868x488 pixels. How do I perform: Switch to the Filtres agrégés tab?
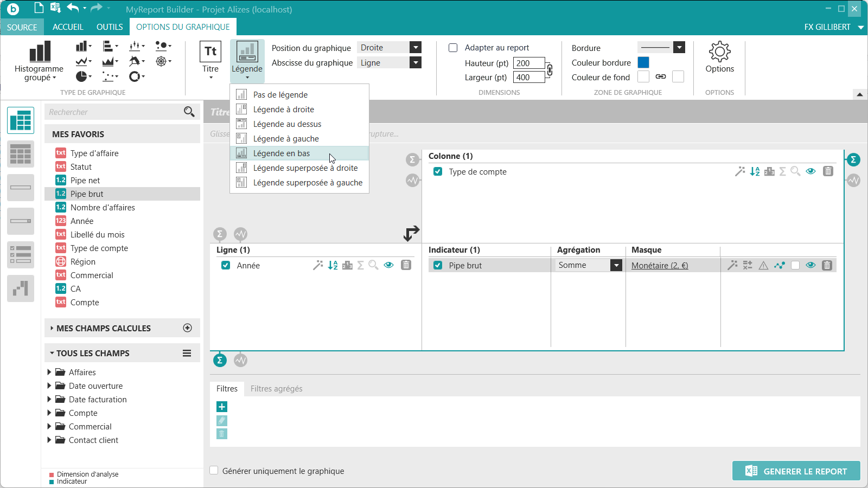click(x=276, y=389)
